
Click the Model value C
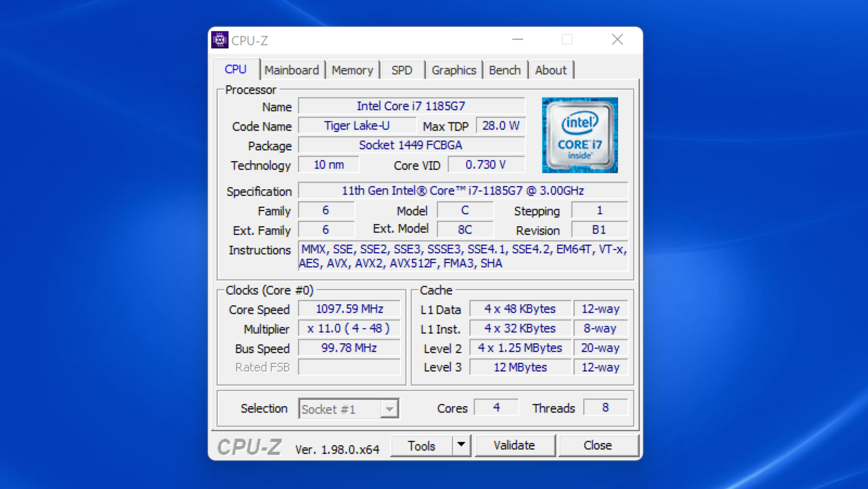465,210
